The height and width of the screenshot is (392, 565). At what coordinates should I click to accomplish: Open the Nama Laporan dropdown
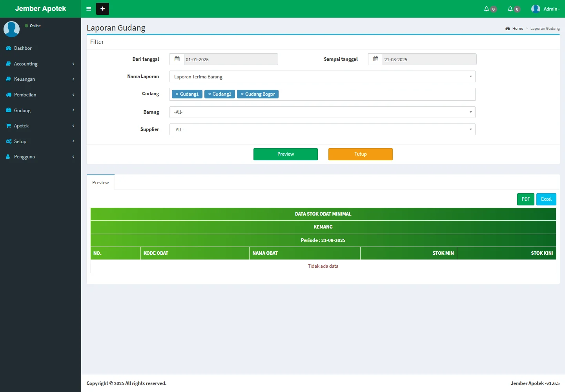click(322, 77)
